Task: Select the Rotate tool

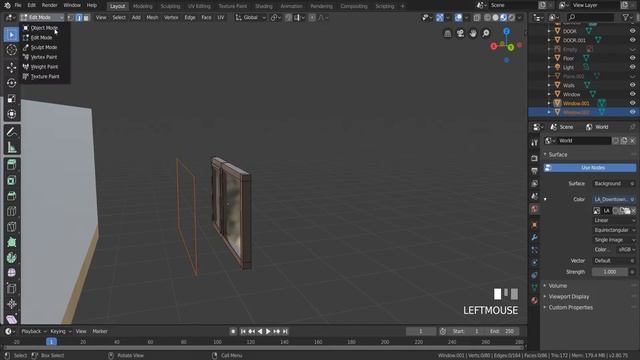Action: tap(11, 83)
